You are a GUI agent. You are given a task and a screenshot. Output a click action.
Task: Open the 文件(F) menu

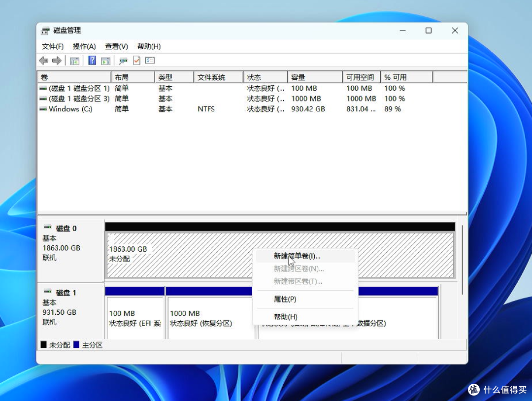pyautogui.click(x=53, y=46)
